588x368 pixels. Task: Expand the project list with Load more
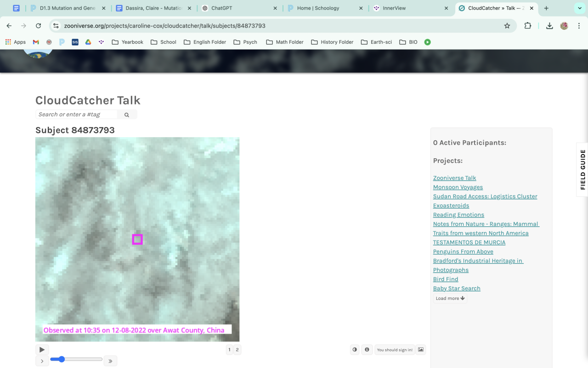click(450, 298)
